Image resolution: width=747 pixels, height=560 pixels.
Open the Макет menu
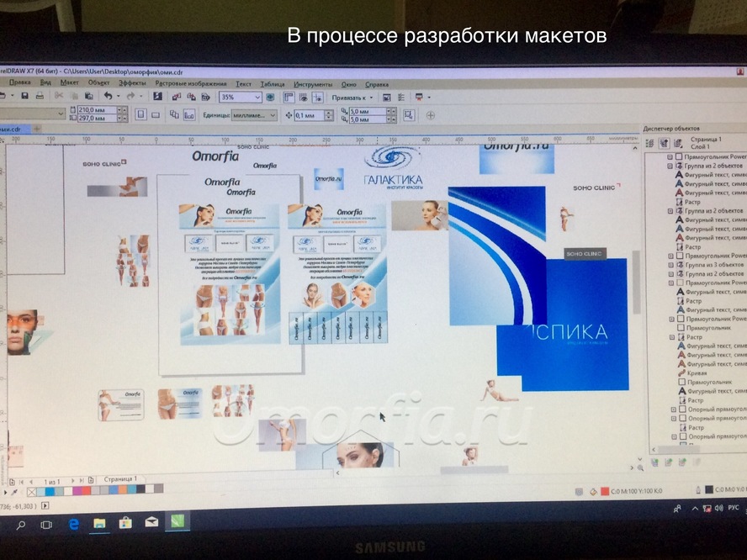[70, 82]
